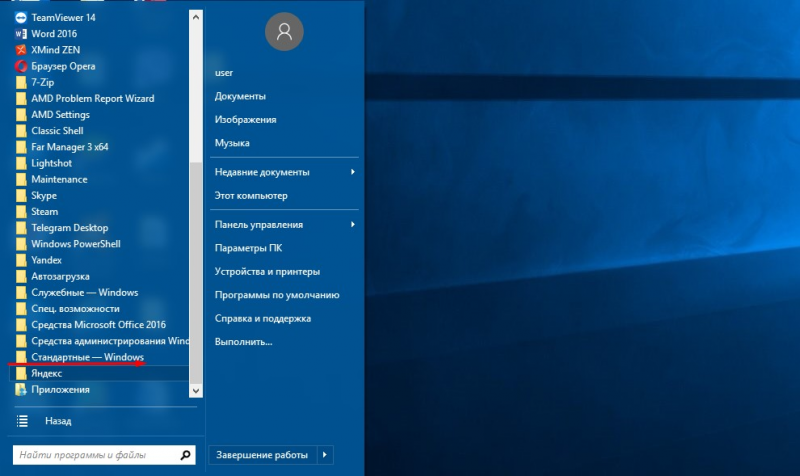Image resolution: width=800 pixels, height=476 pixels.
Task: Expand Панель управления submenu
Action: tap(284, 225)
